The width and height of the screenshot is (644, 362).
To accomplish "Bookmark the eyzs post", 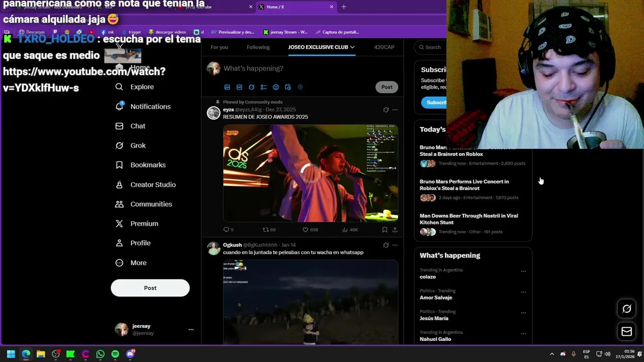I will pos(384,230).
